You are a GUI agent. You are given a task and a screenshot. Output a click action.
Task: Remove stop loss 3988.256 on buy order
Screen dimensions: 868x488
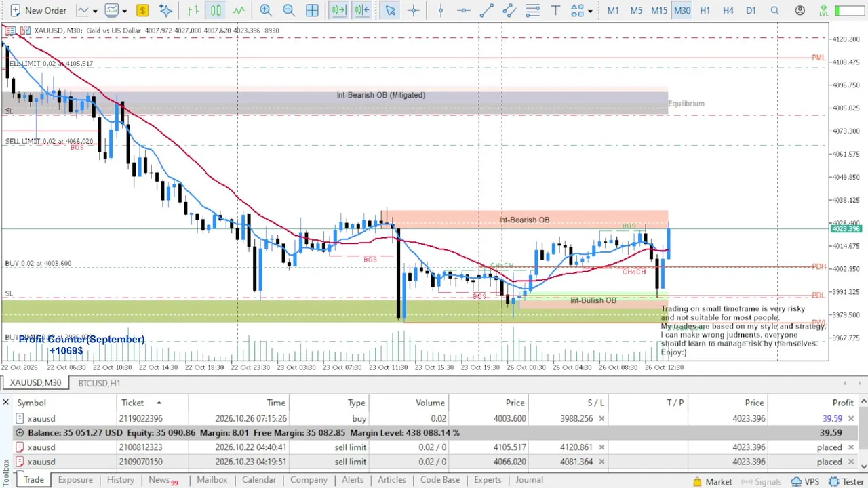point(601,419)
